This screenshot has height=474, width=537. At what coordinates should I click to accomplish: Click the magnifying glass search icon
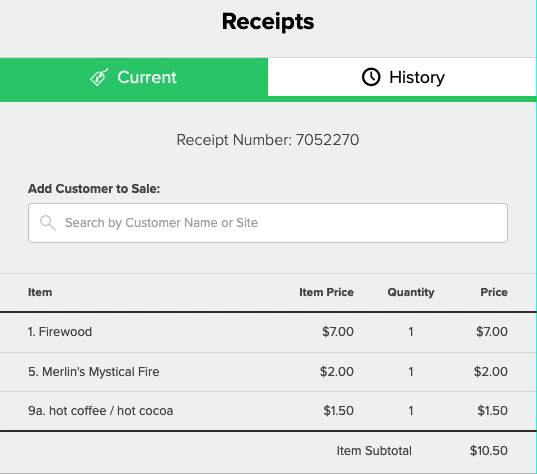48,223
